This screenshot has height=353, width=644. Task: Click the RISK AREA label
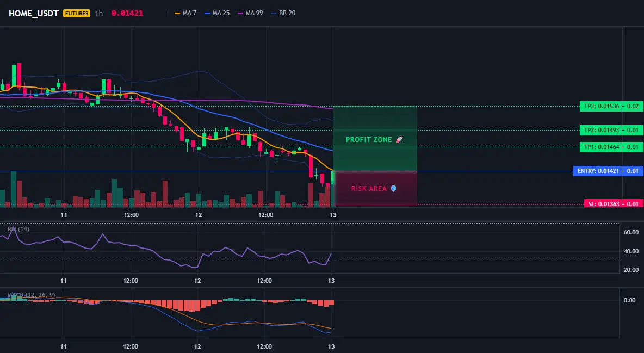(369, 189)
